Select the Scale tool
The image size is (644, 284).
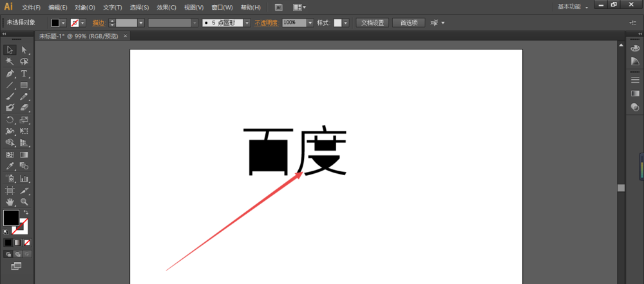tap(24, 120)
